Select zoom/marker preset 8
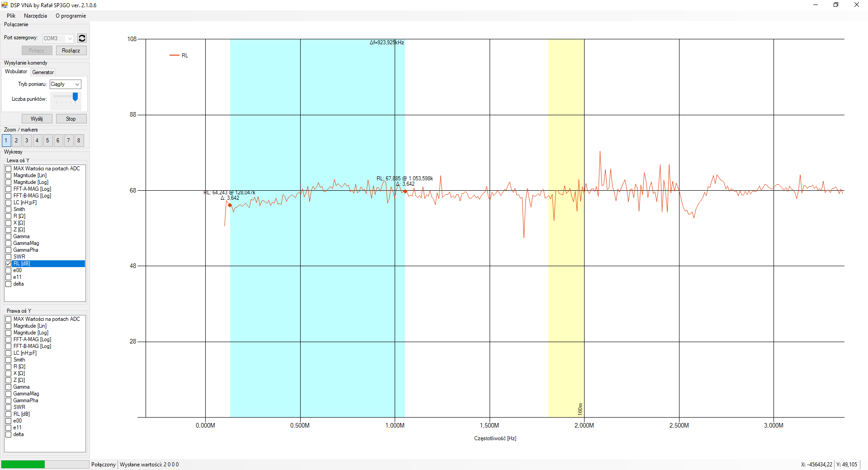The height and width of the screenshot is (470, 868). click(x=79, y=141)
